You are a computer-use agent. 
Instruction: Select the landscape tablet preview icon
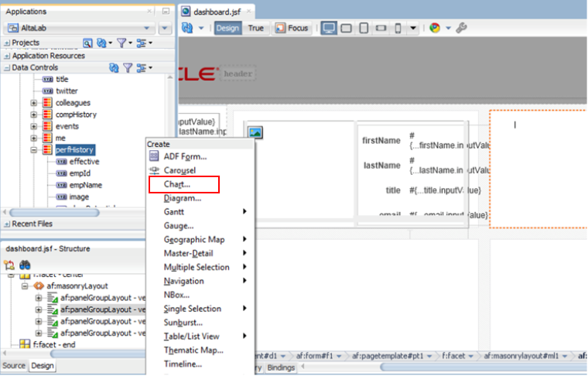[347, 28]
